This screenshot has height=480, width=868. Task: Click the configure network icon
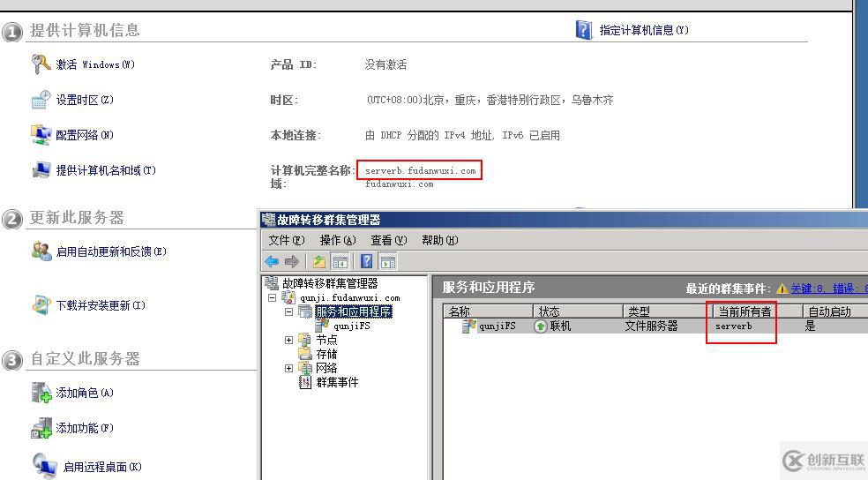click(41, 134)
